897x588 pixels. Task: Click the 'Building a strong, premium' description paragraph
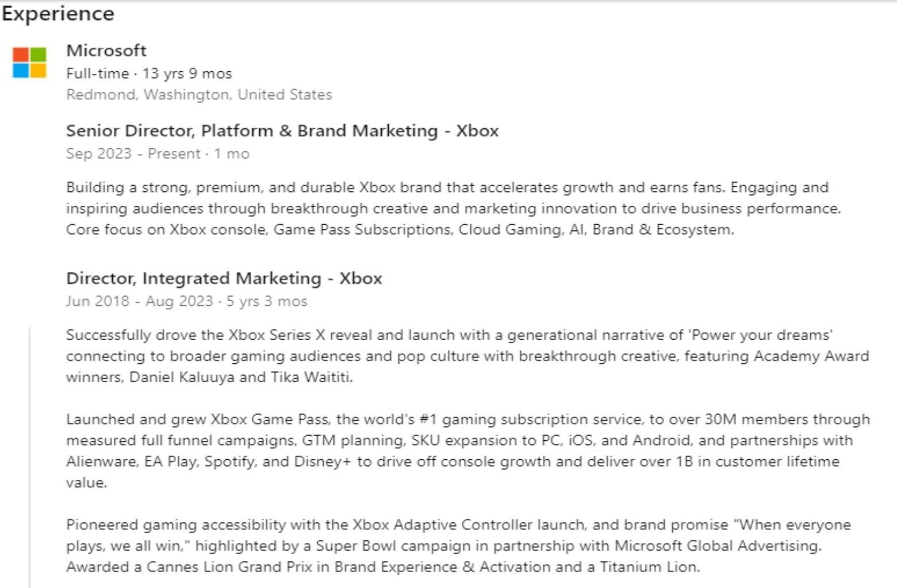pos(454,209)
